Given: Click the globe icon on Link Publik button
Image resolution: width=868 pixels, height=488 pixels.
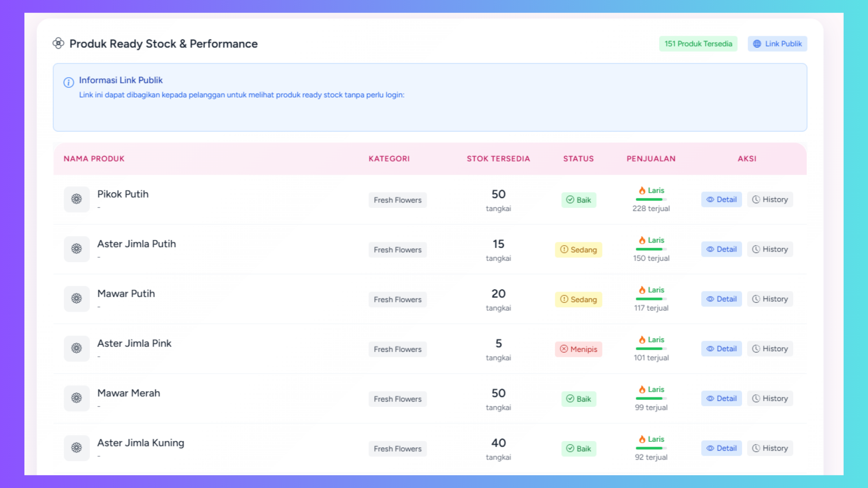Looking at the screenshot, I should coord(756,43).
